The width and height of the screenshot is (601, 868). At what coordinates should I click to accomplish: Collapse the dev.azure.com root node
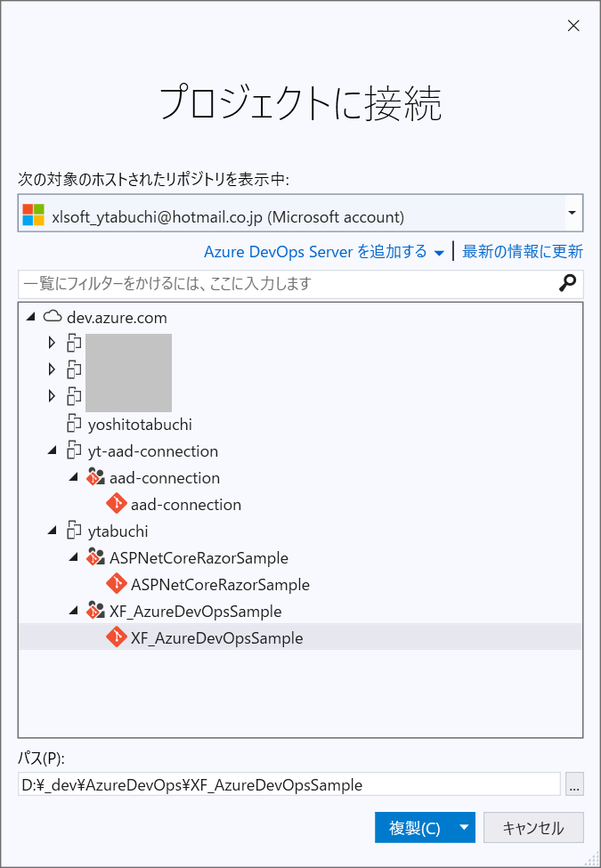point(31,317)
